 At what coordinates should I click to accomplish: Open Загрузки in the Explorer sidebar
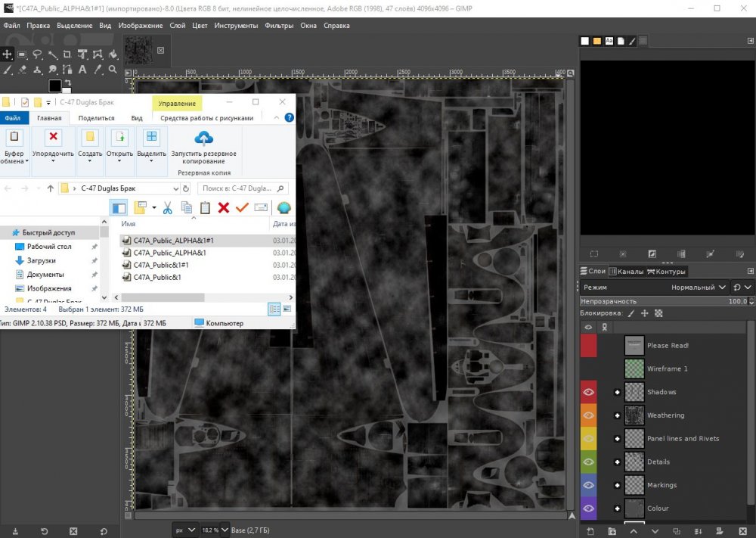point(40,260)
